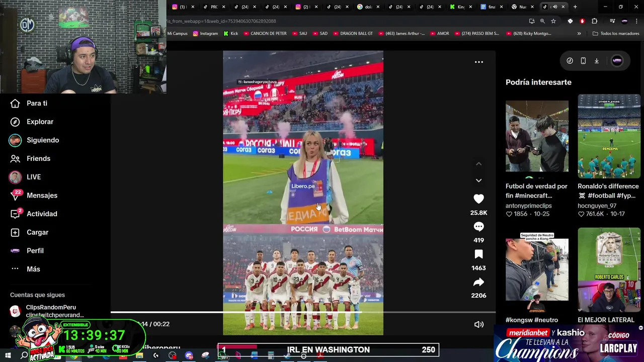Go to previous video with up chevron

point(478,164)
